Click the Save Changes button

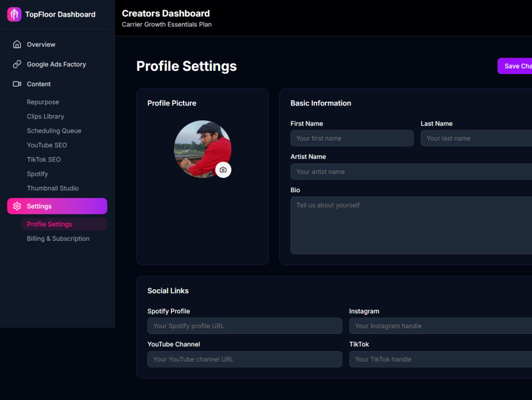(514, 66)
